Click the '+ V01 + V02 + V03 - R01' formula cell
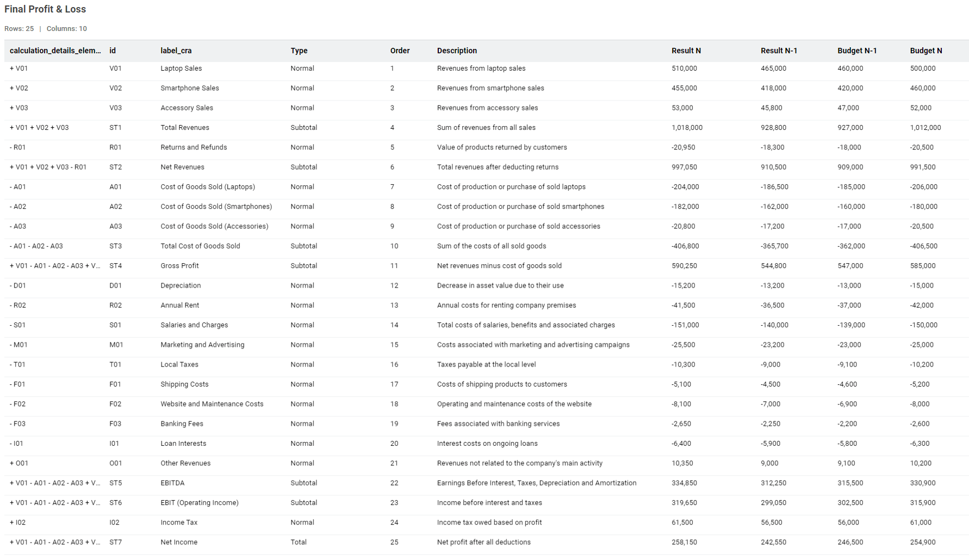This screenshot has height=560, width=969. click(x=48, y=167)
